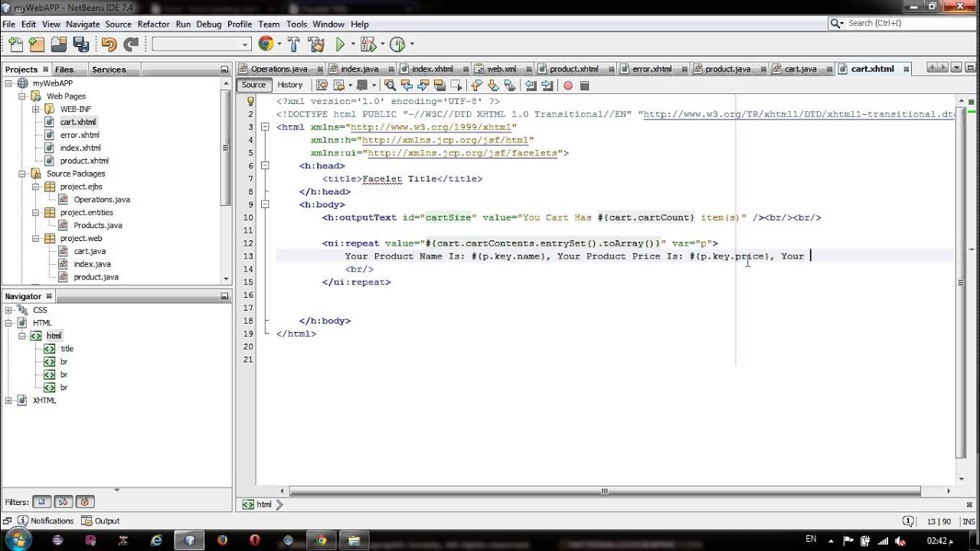Click the Debug Project icon
This screenshot has height=551, width=980.
[367, 44]
